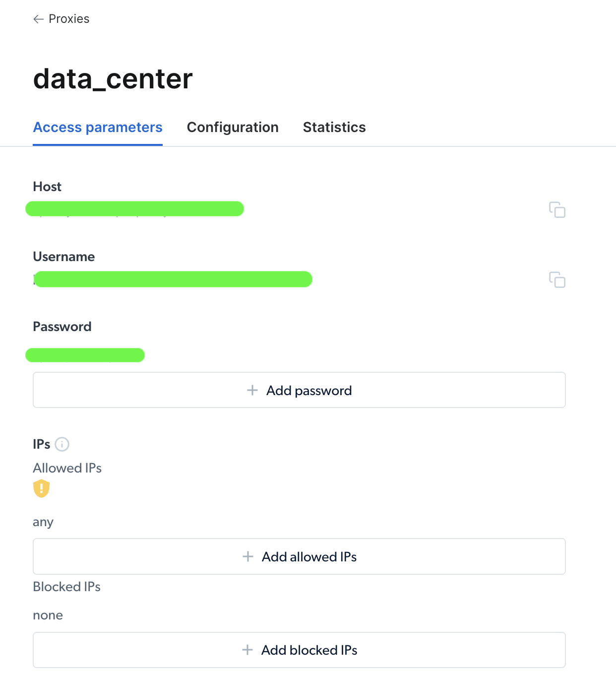
Task: Click the plus icon in Add password
Action: (252, 390)
